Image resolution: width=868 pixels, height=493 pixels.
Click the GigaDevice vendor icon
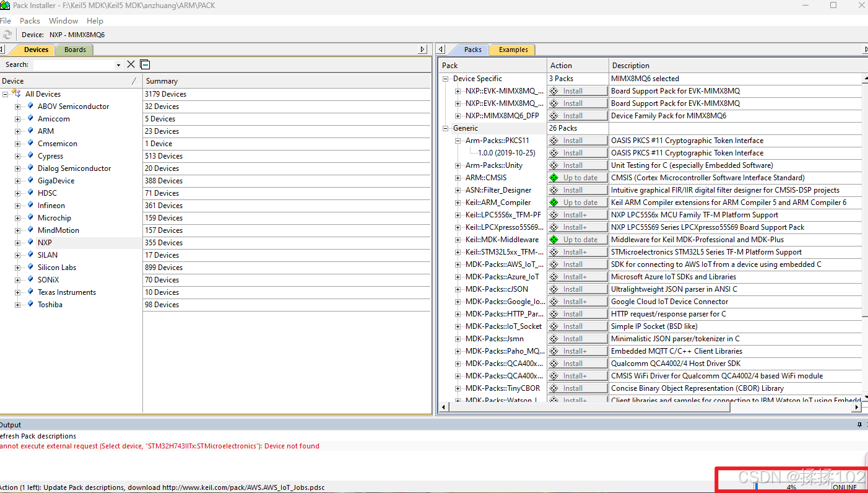(30, 180)
